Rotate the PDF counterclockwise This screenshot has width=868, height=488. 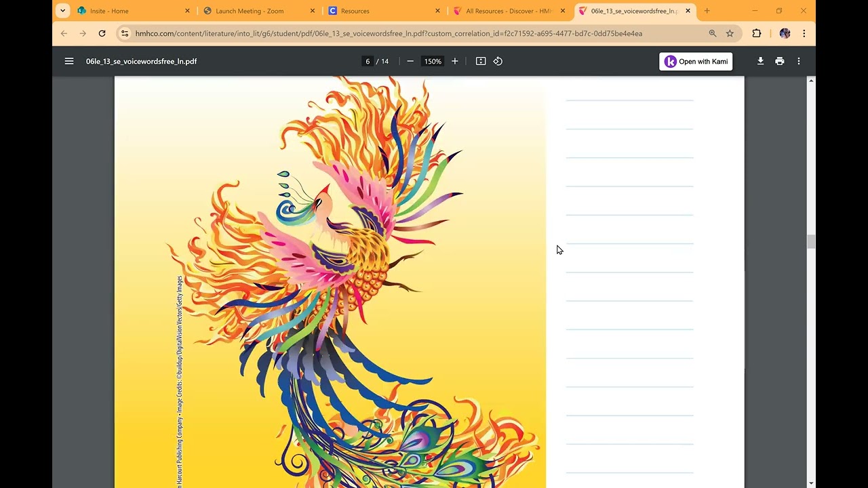coord(498,61)
